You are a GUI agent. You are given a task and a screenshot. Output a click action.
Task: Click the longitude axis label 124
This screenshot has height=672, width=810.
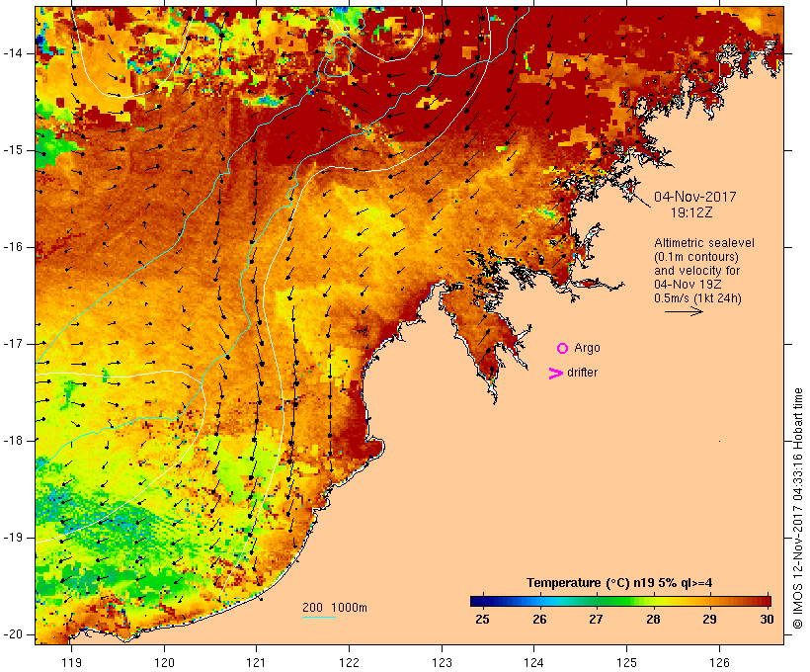click(x=534, y=662)
